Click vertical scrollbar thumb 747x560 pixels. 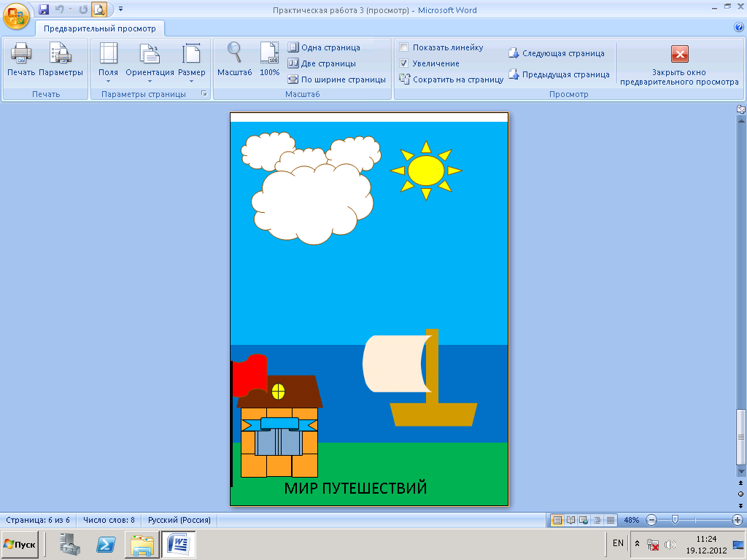[x=741, y=437]
